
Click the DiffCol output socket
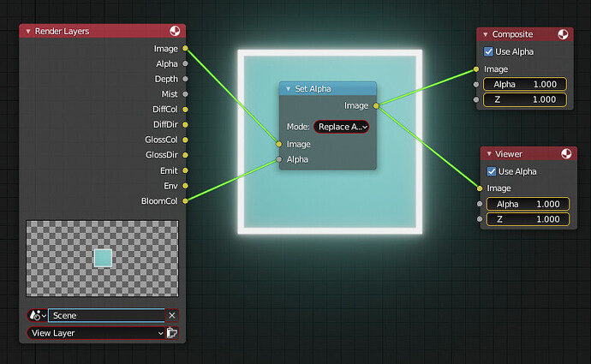pos(185,110)
